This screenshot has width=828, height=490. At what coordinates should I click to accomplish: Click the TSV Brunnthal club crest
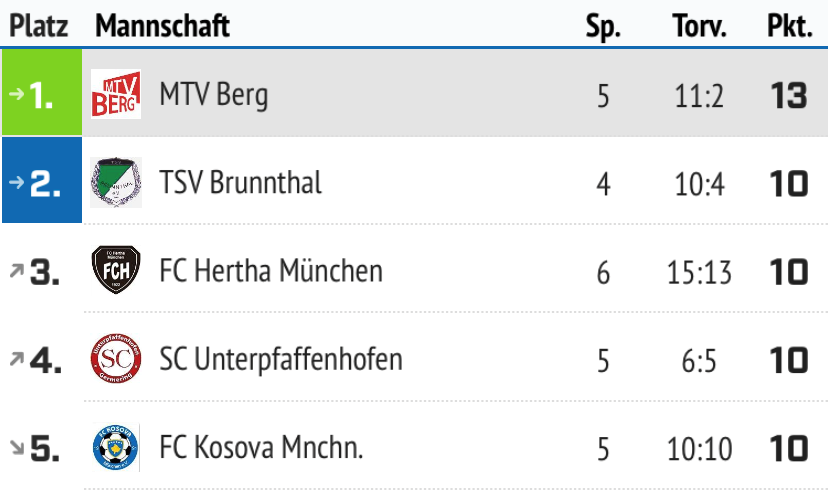tap(116, 183)
